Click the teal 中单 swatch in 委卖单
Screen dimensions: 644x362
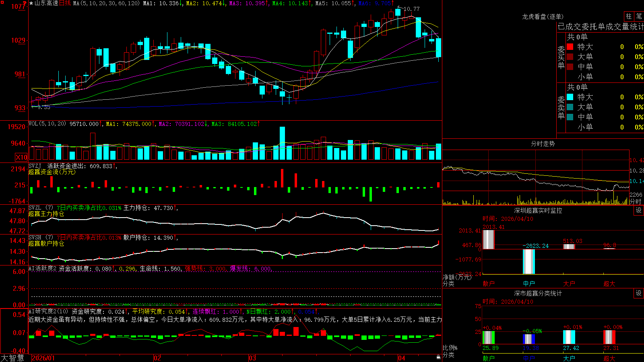[x=570, y=117]
